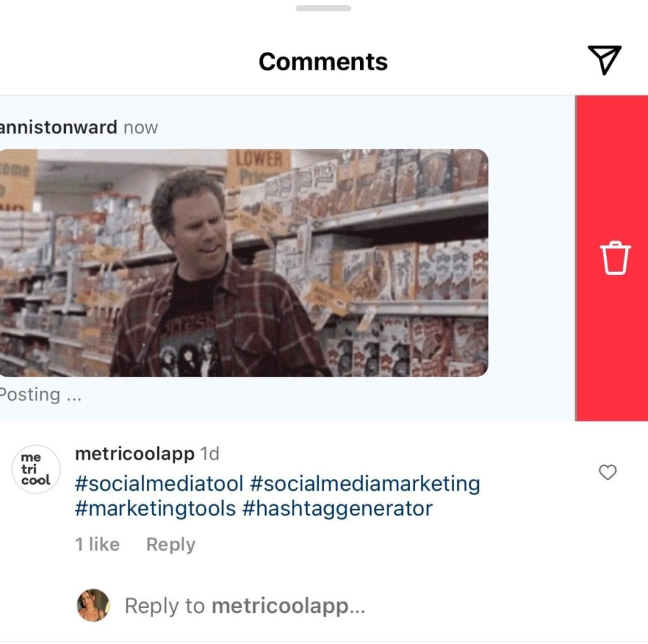Tap the Comments header title
The width and height of the screenshot is (648, 644).
point(323,61)
